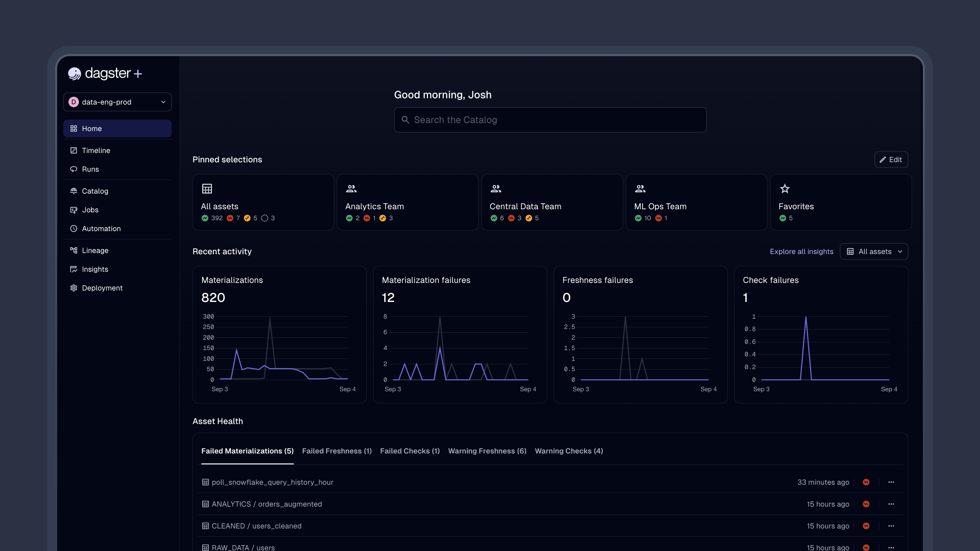
Task: Open the Central Data Team pinned card
Action: 552,202
